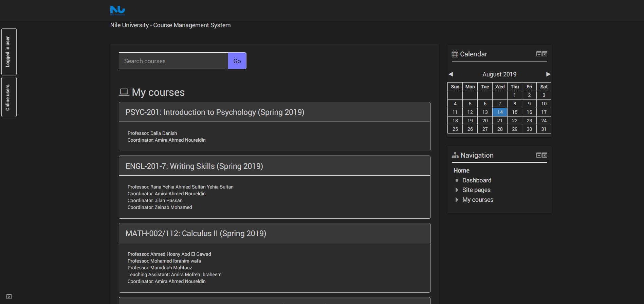The height and width of the screenshot is (304, 644).
Task: Open MATH-002/112 Calculus II course
Action: point(196,233)
